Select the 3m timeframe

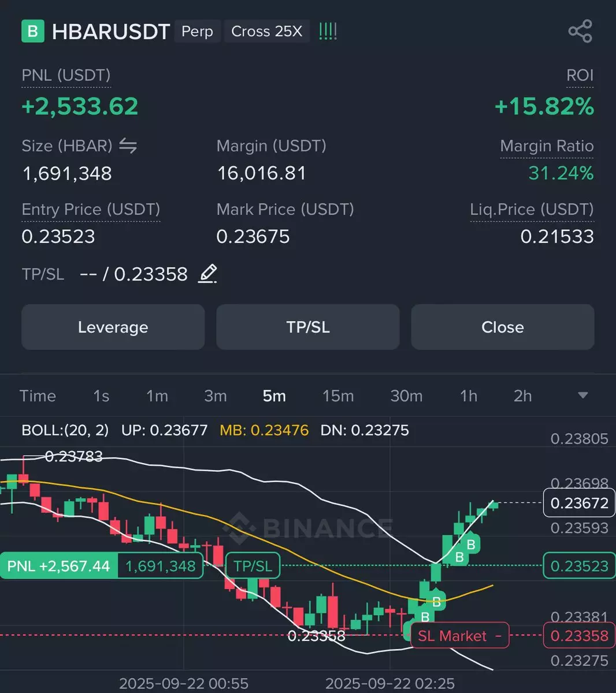coord(216,396)
